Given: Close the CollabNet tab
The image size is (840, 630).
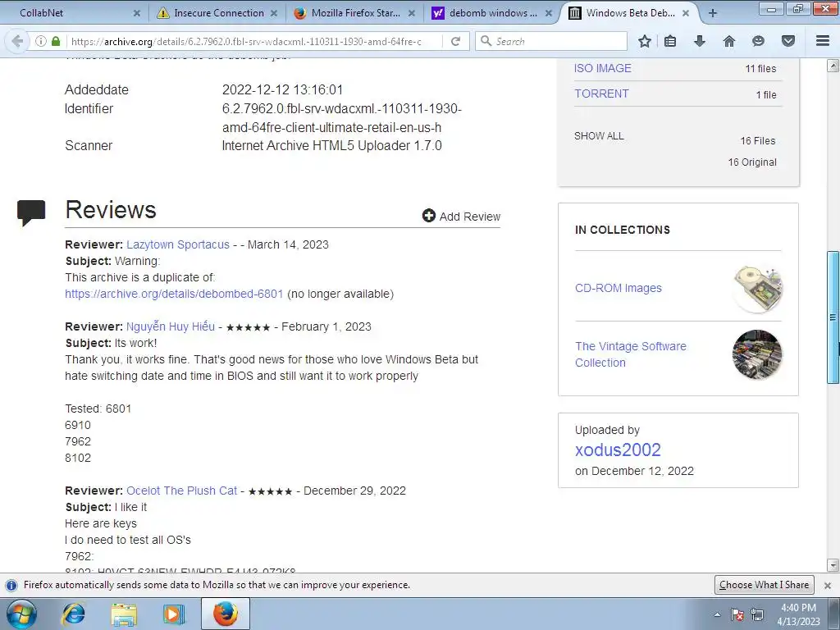Looking at the screenshot, I should pyautogui.click(x=137, y=13).
